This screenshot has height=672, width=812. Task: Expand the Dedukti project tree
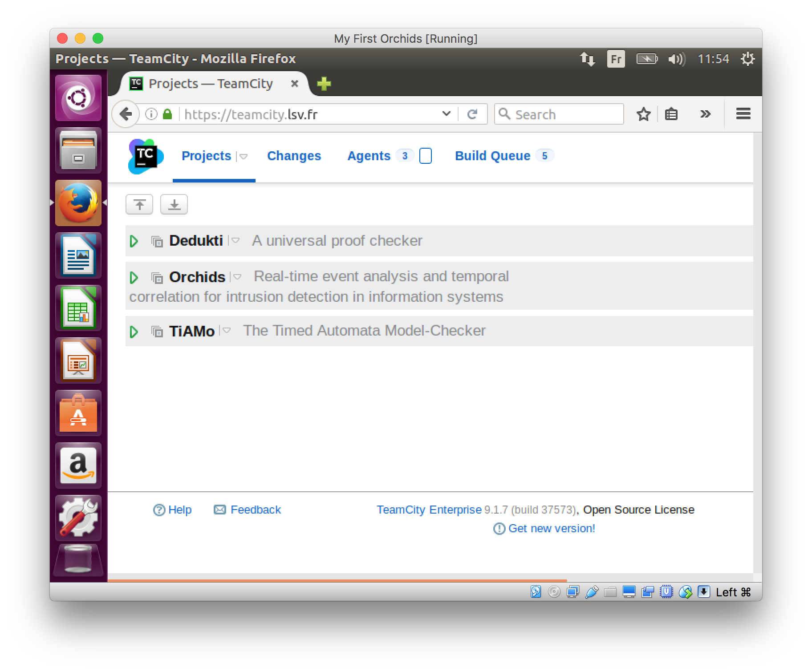click(134, 241)
